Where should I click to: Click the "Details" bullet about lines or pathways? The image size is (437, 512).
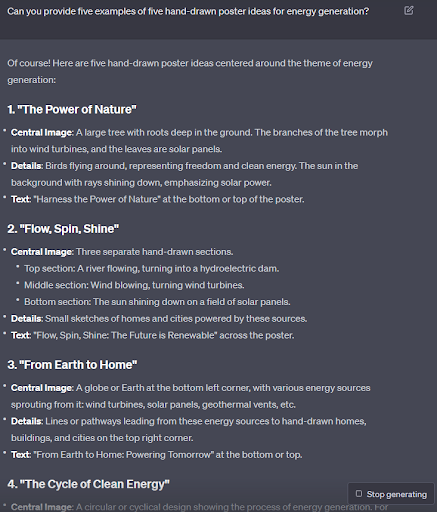[x=189, y=430]
